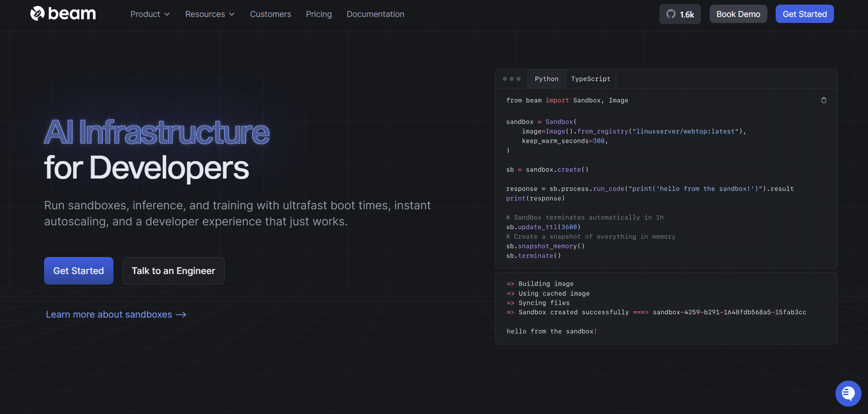Click the 'sb.update_ttl(3600)' code line
Image resolution: width=868 pixels, height=414 pixels.
click(x=543, y=227)
